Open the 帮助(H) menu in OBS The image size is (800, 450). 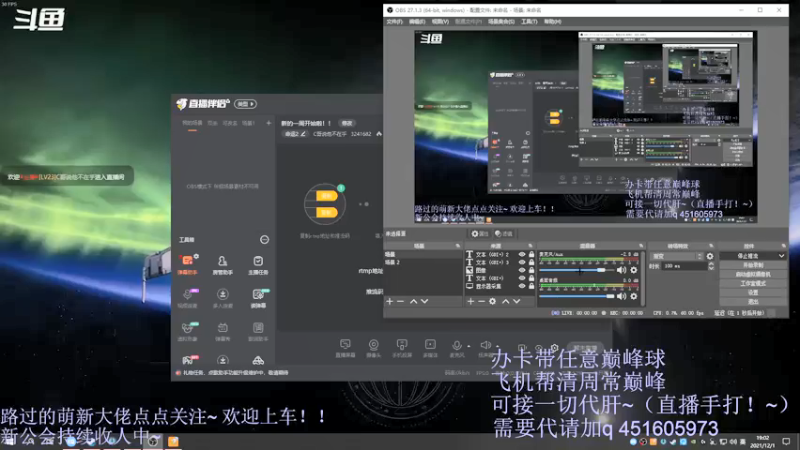553,21
